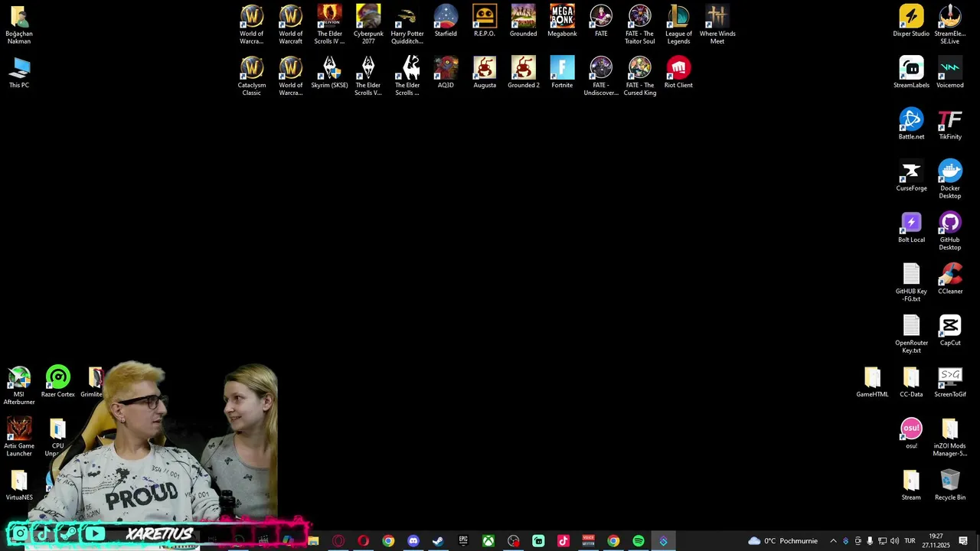Open the AQ3D game icon
The image size is (980, 551).
pyautogui.click(x=446, y=72)
